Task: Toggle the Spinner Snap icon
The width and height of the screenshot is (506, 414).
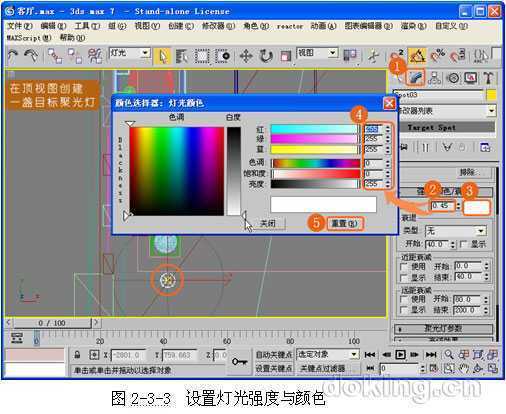Action: (458, 55)
